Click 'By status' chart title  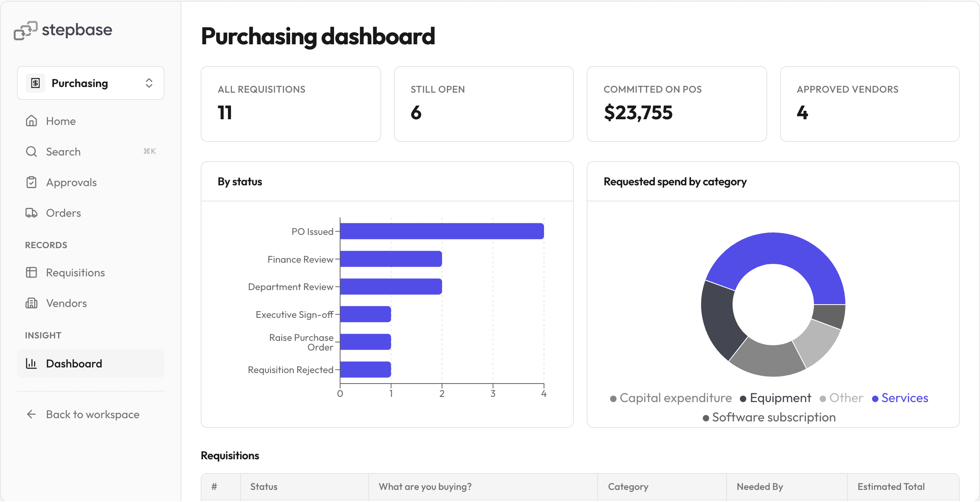click(x=240, y=182)
